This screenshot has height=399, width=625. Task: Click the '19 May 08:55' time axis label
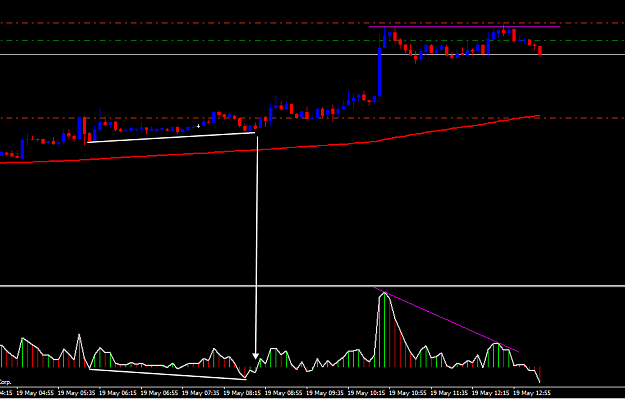[x=283, y=393]
